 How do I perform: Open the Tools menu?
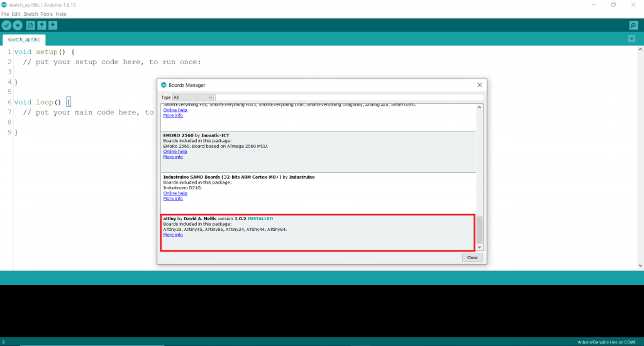47,14
